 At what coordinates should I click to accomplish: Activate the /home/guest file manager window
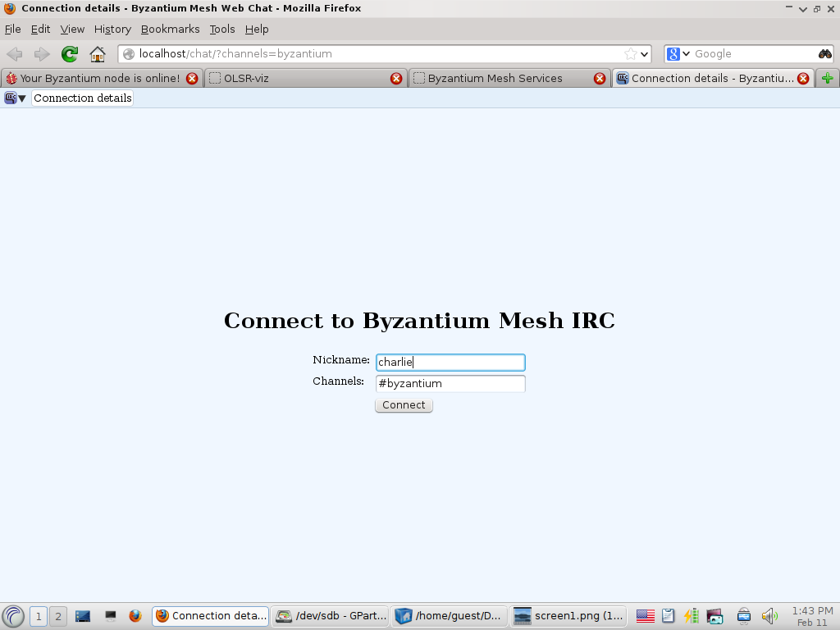pyautogui.click(x=450, y=616)
